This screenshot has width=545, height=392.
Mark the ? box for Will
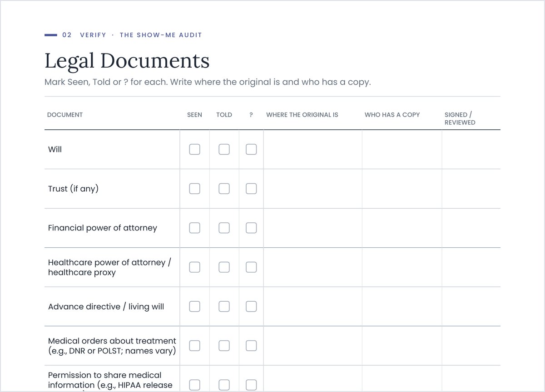click(251, 149)
